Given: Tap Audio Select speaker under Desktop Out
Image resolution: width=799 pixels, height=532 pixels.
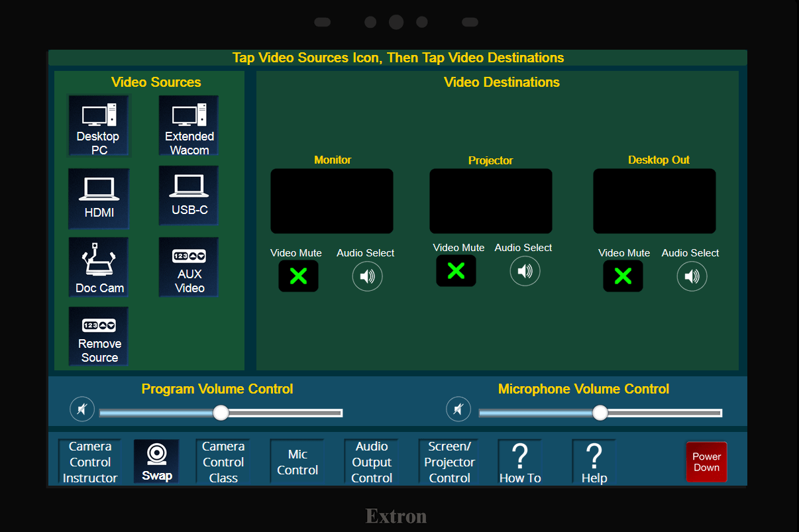Looking at the screenshot, I should pyautogui.click(x=692, y=276).
